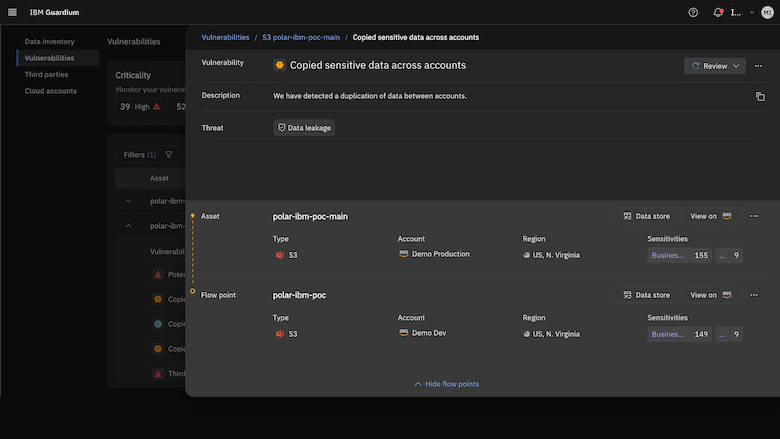Expand the first polar-ibm asset row chevron

tap(128, 201)
